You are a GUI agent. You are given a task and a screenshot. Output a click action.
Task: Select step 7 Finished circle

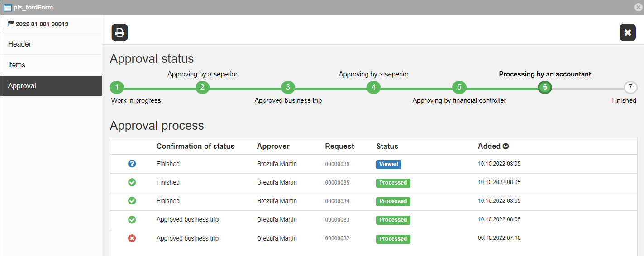tap(630, 87)
